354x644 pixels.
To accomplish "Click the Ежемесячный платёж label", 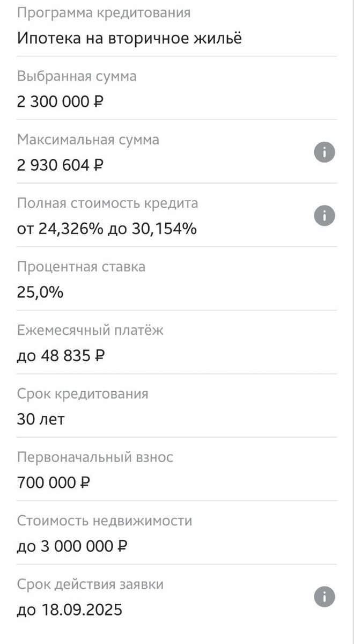I will click(91, 330).
